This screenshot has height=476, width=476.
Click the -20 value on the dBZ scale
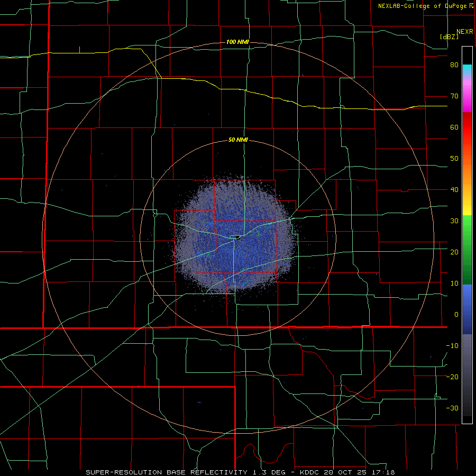(452, 377)
